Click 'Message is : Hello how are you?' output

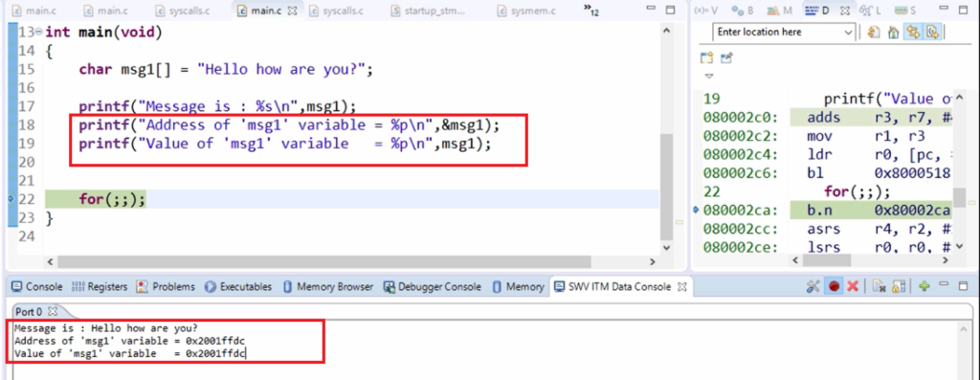tap(106, 328)
